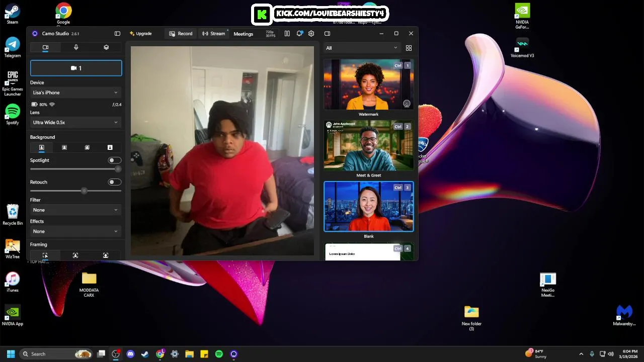Click the Upgrade button

pos(140,34)
